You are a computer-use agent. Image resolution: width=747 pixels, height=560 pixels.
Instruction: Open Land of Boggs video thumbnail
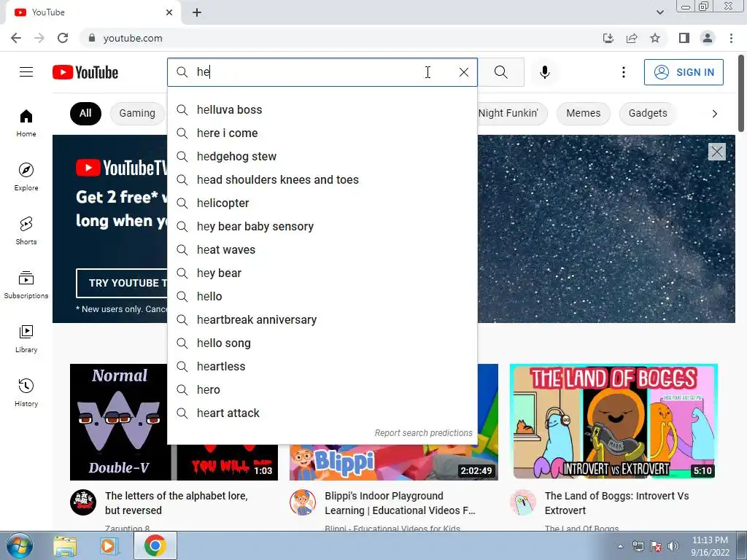(614, 422)
